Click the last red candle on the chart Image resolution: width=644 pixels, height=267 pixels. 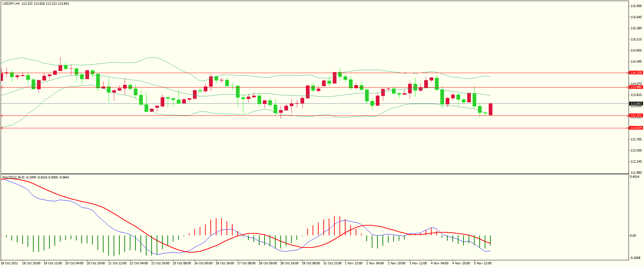pyautogui.click(x=491, y=109)
